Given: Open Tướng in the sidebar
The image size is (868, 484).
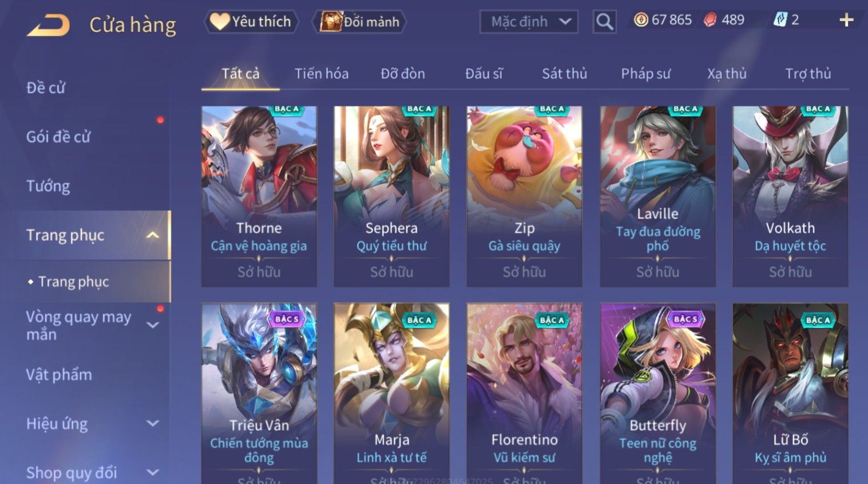Looking at the screenshot, I should tap(48, 186).
